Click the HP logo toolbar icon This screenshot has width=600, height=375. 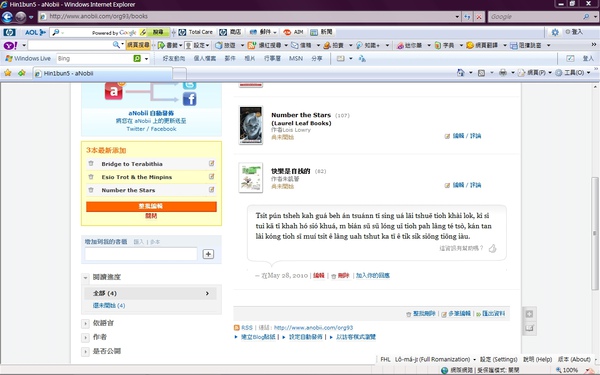coord(10,33)
